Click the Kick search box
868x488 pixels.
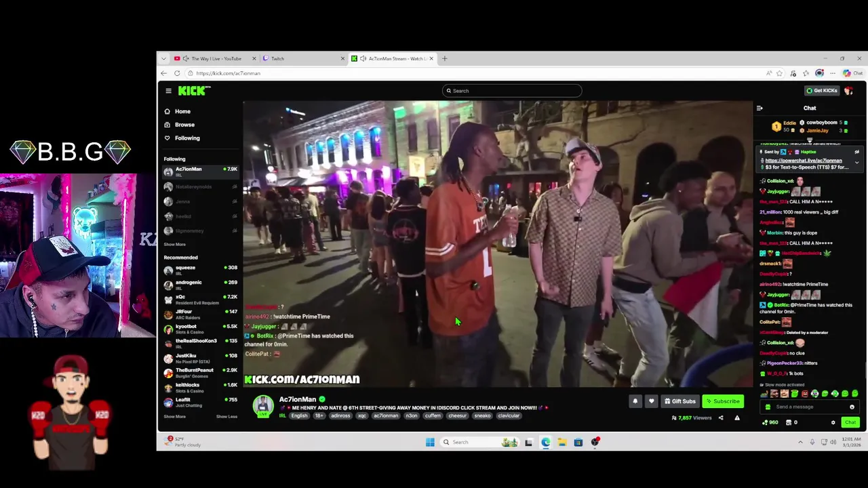coord(511,91)
